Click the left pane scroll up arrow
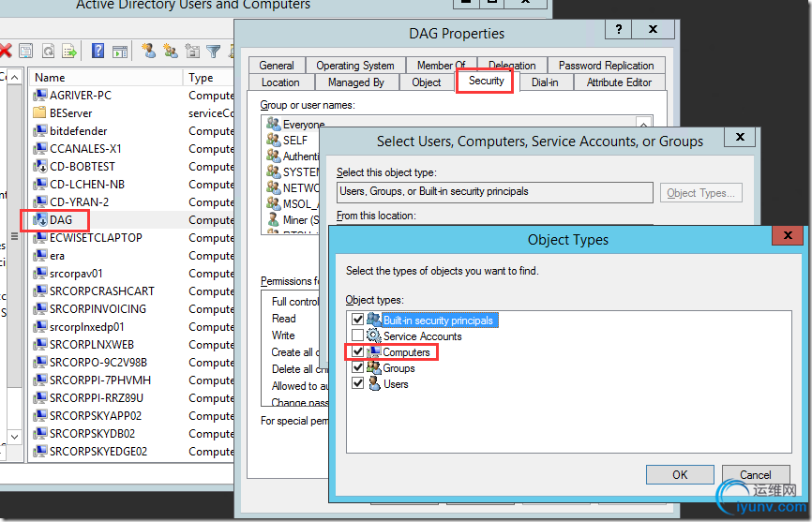This screenshot has height=522, width=812. (x=14, y=78)
